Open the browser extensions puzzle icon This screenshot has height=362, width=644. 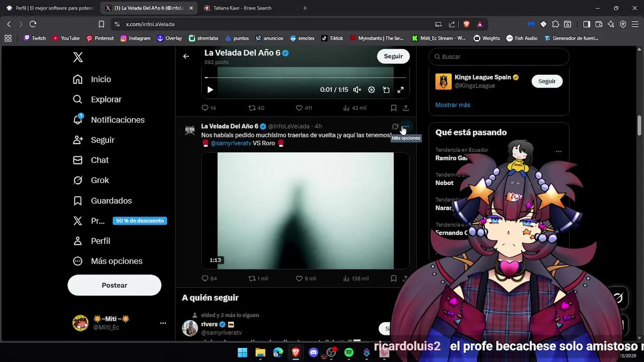tap(555, 24)
